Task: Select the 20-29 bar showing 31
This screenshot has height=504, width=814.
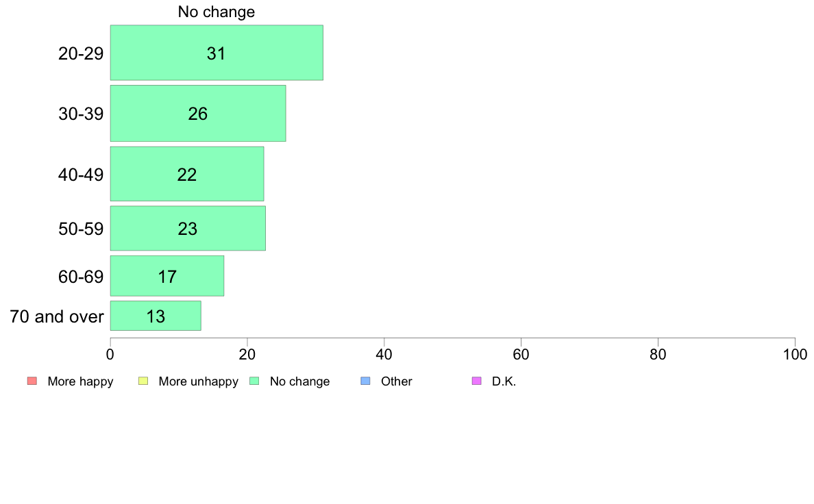Action: point(217,53)
